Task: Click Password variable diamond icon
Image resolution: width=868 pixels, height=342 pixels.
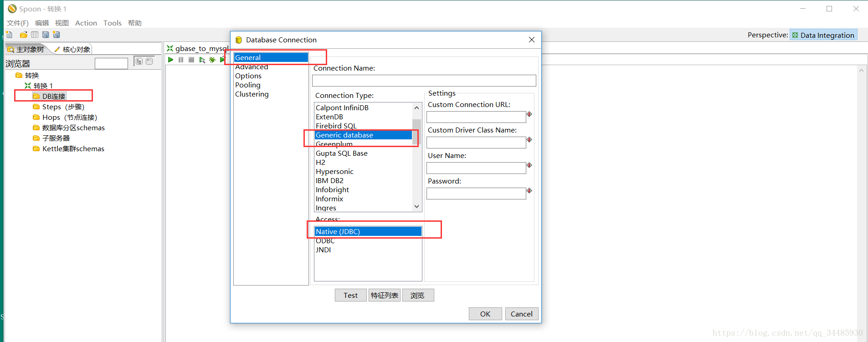Action: tap(529, 191)
